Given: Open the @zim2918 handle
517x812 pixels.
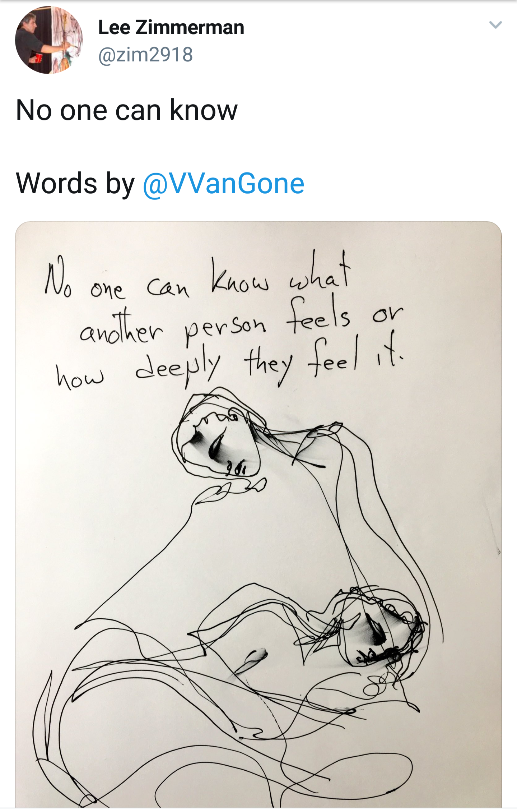Looking at the screenshot, I should 146,55.
